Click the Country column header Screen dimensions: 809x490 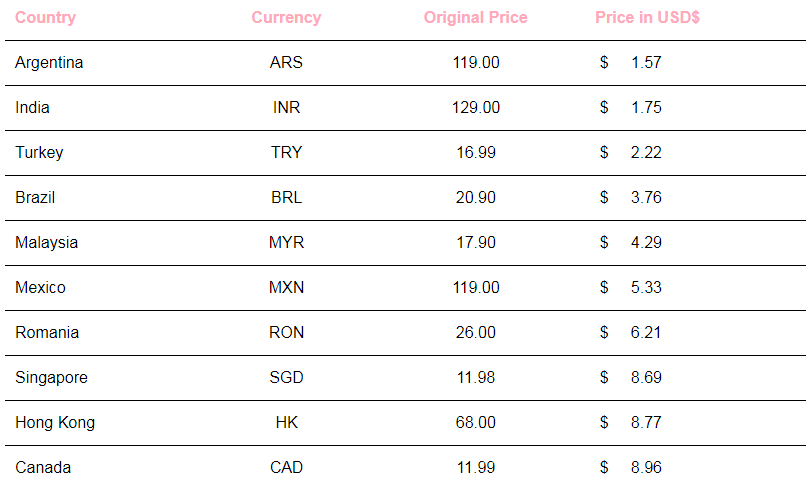pyautogui.click(x=45, y=18)
